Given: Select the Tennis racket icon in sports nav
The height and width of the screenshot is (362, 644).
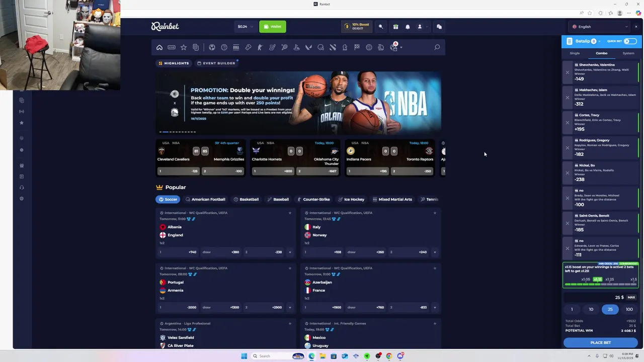Looking at the screenshot, I should [x=284, y=47].
